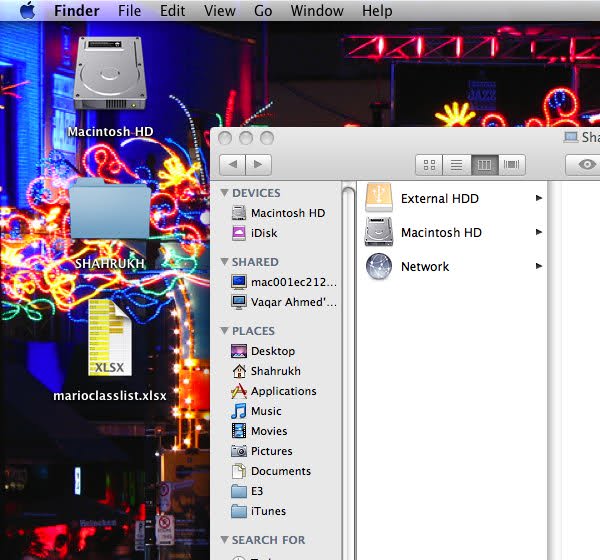This screenshot has height=560, width=600.
Task: Go forward in Finder window
Action: pyautogui.click(x=258, y=165)
